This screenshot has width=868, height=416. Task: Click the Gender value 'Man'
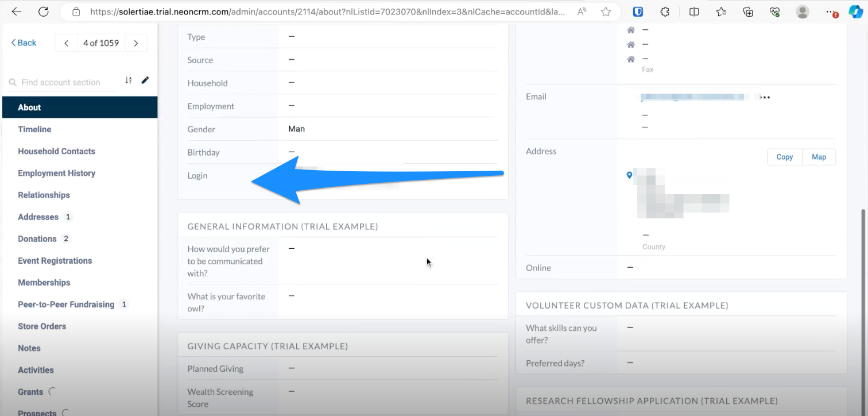[296, 129]
